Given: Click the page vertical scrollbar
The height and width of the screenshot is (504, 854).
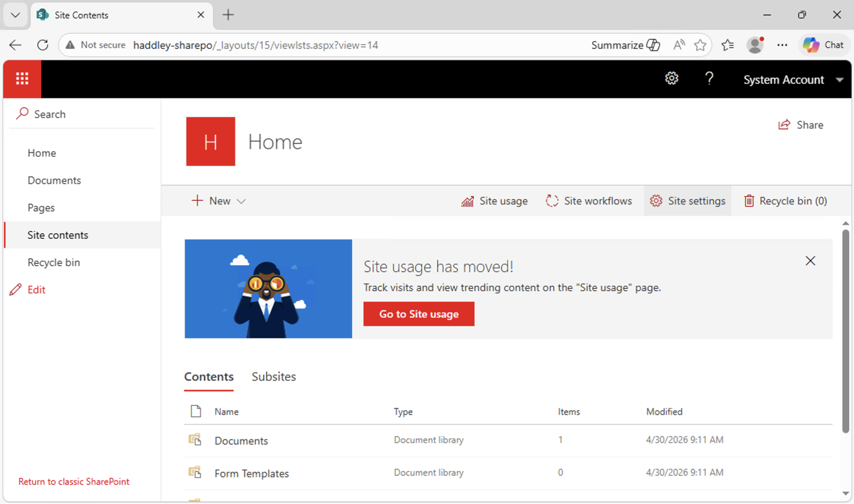Looking at the screenshot, I should pyautogui.click(x=845, y=331).
